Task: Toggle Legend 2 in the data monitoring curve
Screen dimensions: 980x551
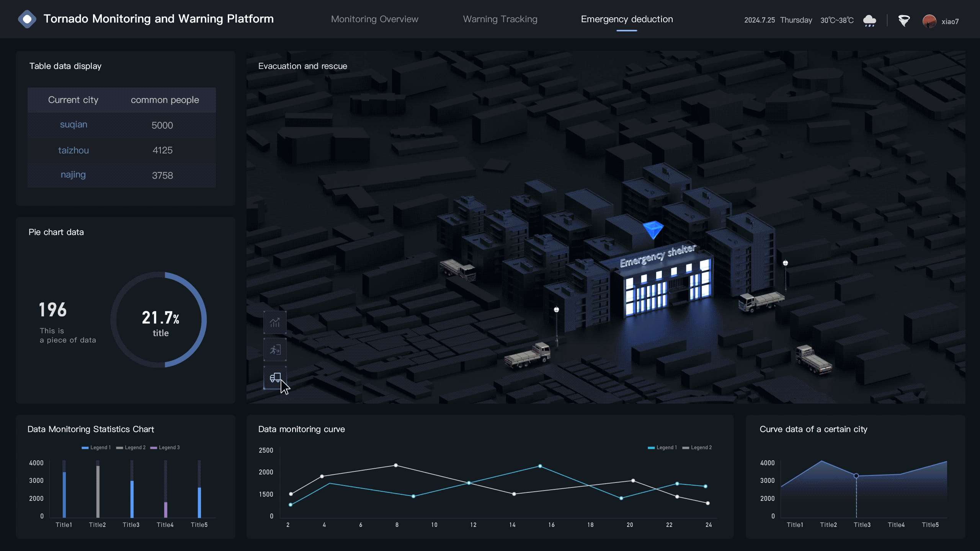Action: 697,447
